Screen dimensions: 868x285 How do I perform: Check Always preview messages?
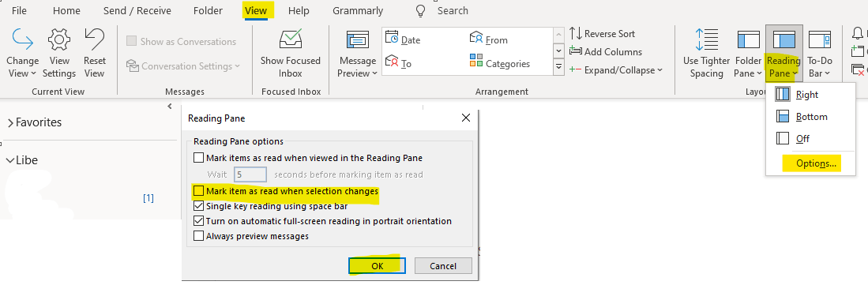(x=199, y=236)
